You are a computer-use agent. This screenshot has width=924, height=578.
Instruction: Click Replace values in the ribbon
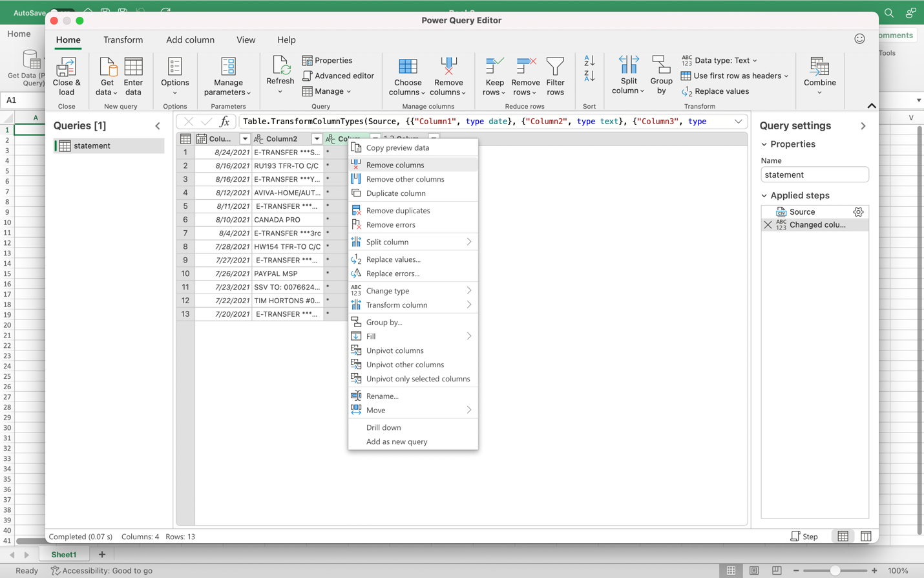(715, 91)
